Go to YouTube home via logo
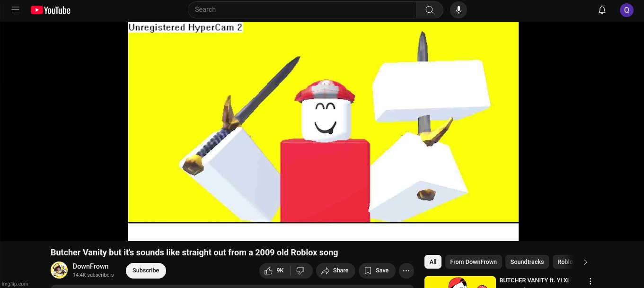 pyautogui.click(x=51, y=10)
